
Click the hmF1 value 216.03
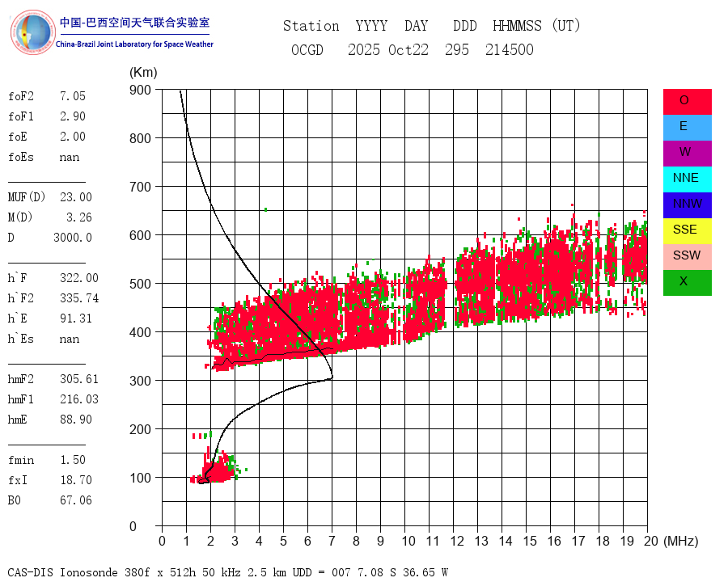79,399
